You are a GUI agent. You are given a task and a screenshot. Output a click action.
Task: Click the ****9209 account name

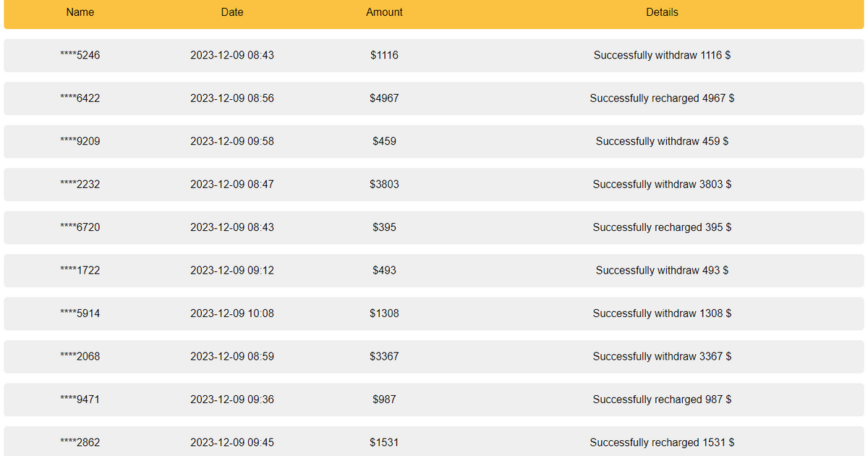pyautogui.click(x=80, y=141)
